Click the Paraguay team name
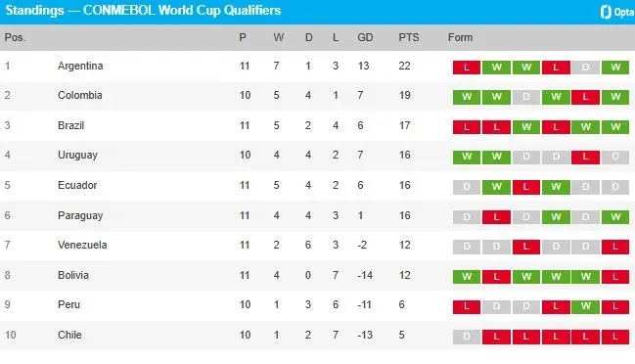Image resolution: width=635 pixels, height=364 pixels. click(x=80, y=215)
